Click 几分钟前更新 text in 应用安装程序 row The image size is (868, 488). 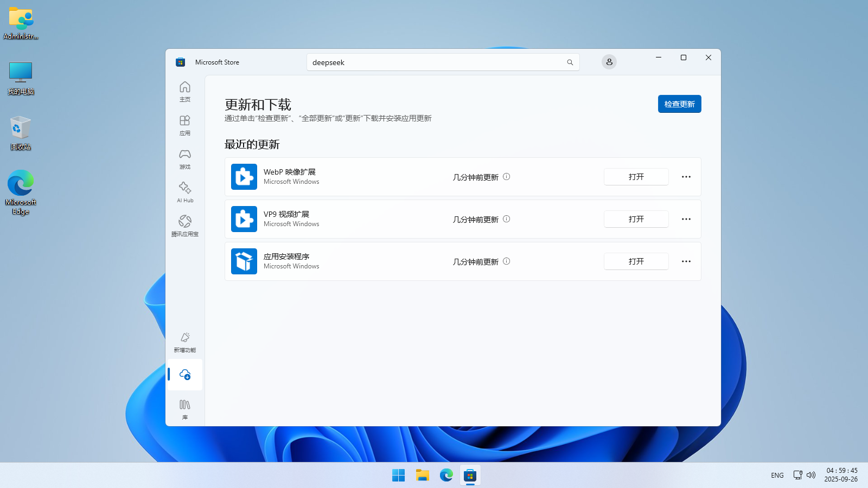point(476,262)
